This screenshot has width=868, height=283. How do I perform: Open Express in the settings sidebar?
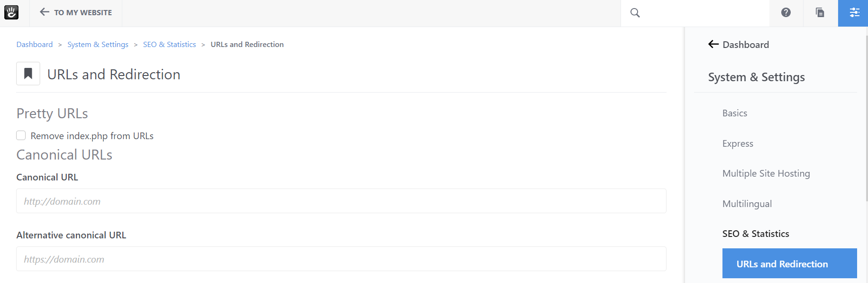coord(738,143)
